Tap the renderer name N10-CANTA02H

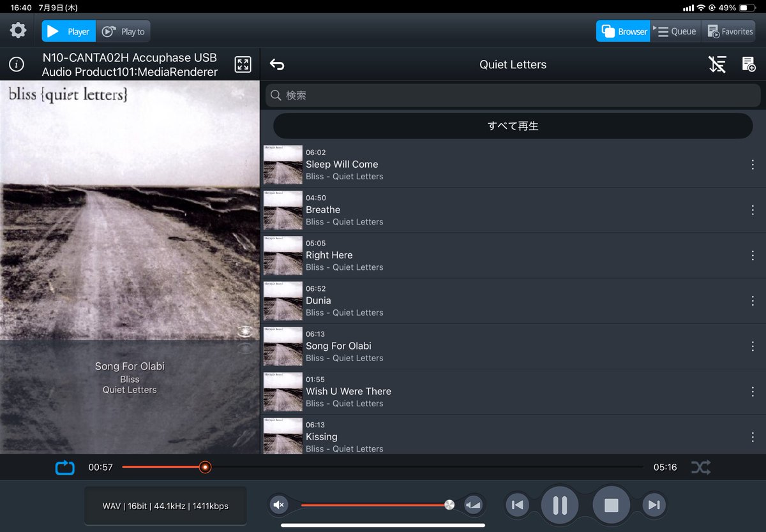(x=130, y=64)
